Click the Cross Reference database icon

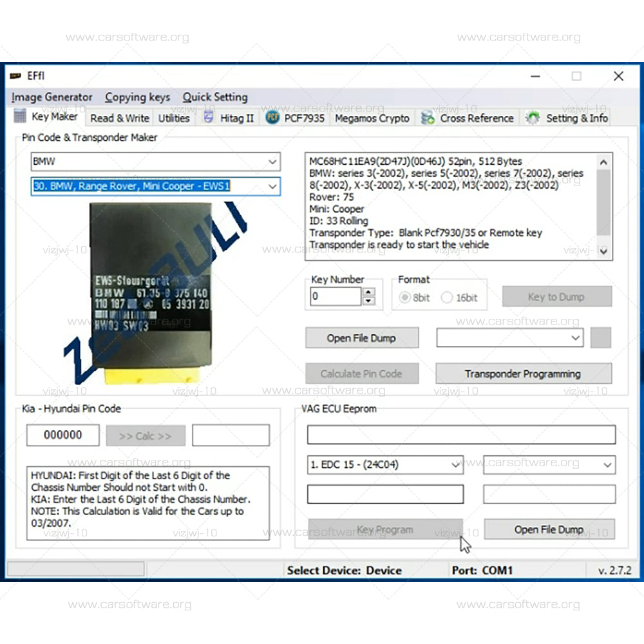(428, 118)
